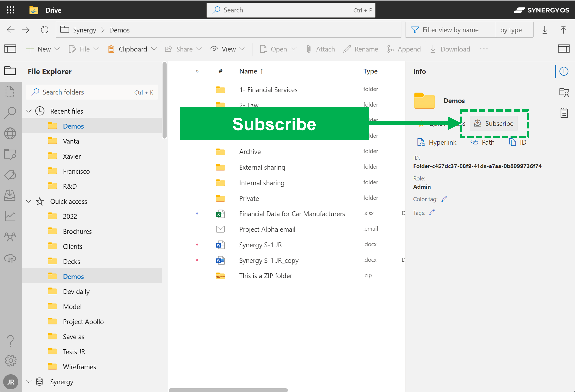Open the settings gear icon
Image resolution: width=575 pixels, height=392 pixels.
point(11,361)
